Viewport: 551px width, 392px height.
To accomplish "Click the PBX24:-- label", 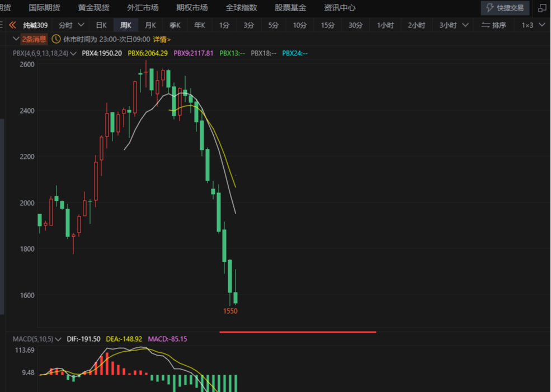I will tap(295, 53).
